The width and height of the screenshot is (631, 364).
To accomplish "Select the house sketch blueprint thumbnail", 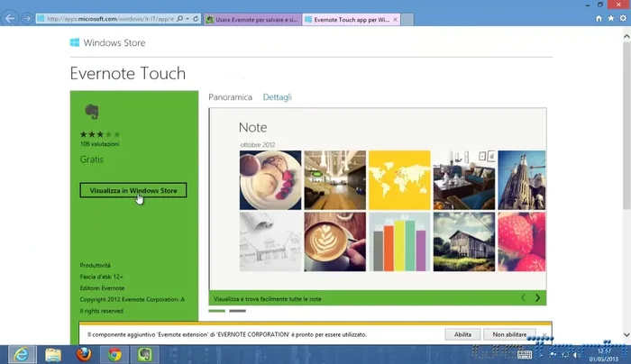I will (x=270, y=241).
